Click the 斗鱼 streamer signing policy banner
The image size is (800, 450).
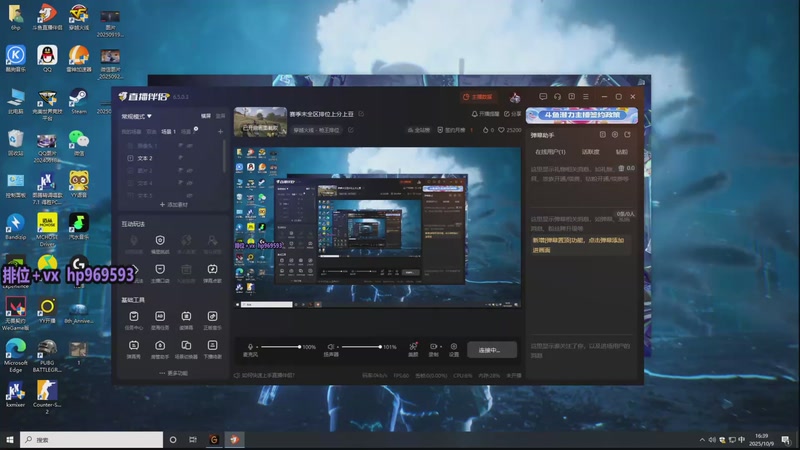point(582,115)
